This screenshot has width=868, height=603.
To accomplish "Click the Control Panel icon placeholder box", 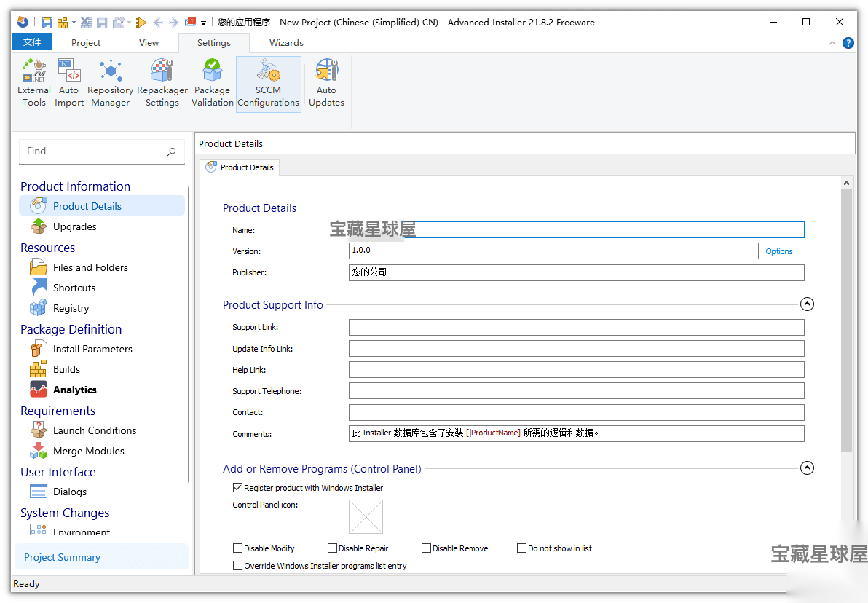I will 366,516.
